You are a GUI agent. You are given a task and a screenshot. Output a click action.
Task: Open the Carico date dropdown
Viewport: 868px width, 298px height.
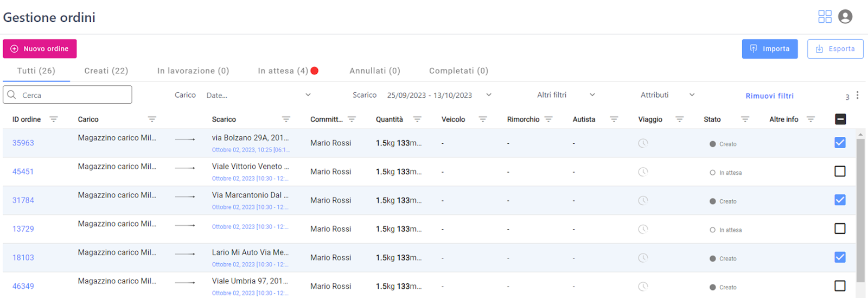tap(259, 95)
